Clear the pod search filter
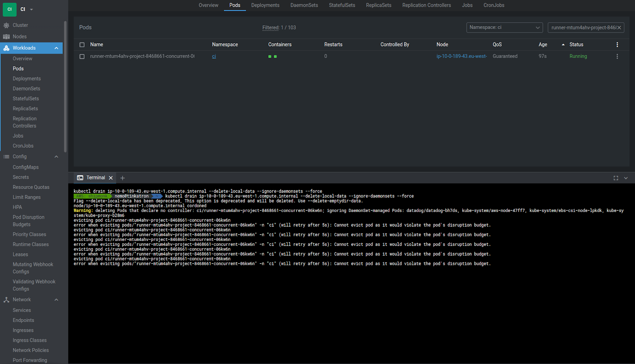The width and height of the screenshot is (635, 364). [x=619, y=27]
